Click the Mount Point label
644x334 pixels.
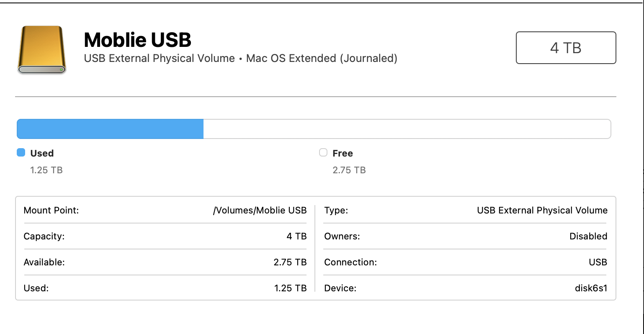pos(51,210)
